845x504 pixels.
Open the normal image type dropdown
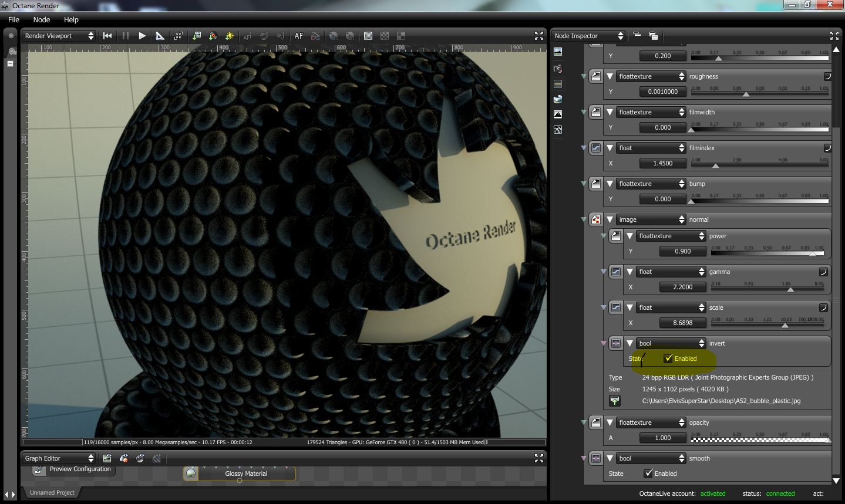pos(651,219)
